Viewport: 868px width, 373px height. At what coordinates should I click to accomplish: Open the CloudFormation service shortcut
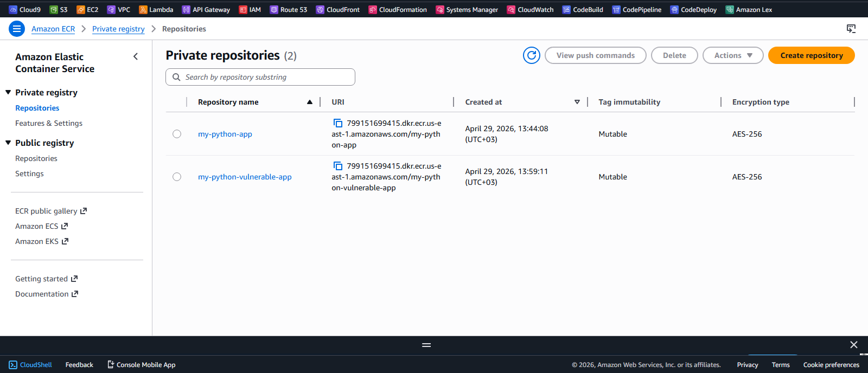(x=397, y=9)
